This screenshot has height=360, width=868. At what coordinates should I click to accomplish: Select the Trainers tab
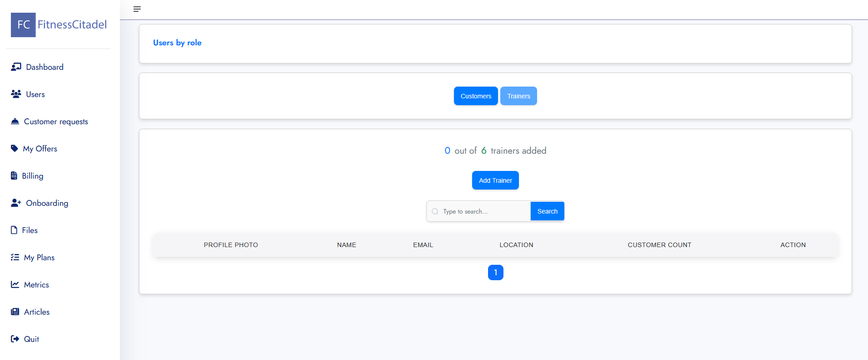point(518,96)
